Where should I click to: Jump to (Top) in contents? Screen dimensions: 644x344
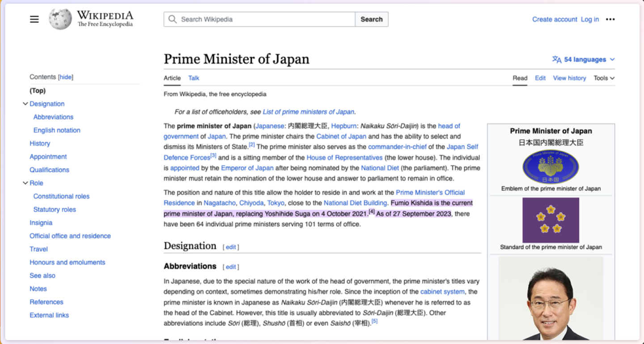point(38,90)
